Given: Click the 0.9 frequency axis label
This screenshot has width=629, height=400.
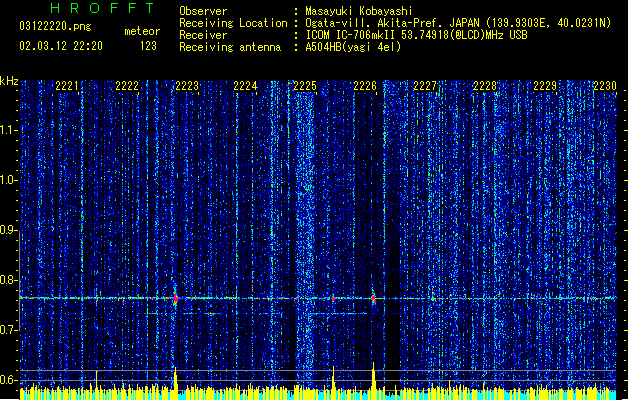Looking at the screenshot, I should [x=8, y=230].
